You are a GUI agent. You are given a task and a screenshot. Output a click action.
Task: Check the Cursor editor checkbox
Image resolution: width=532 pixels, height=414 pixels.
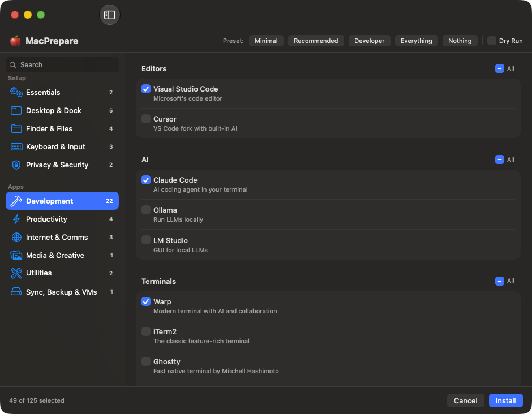pos(146,119)
